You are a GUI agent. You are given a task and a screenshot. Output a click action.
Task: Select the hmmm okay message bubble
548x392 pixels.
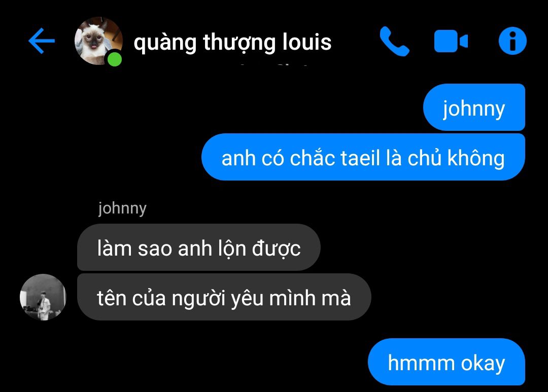tap(447, 362)
